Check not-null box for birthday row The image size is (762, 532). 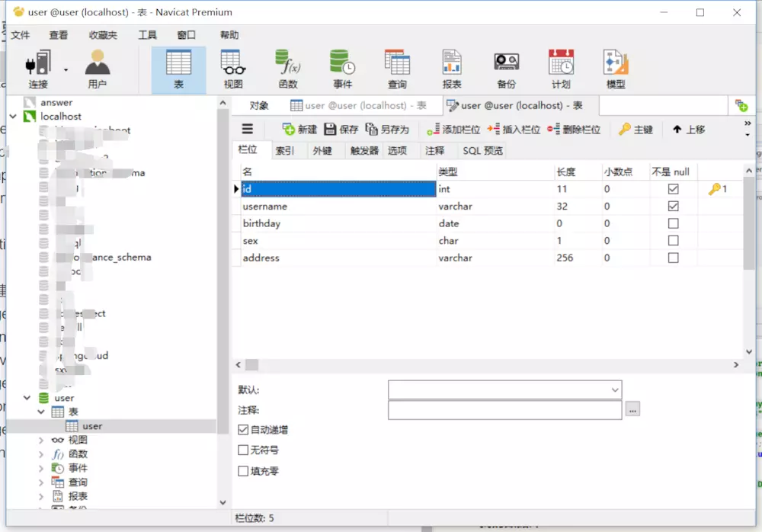tap(673, 223)
